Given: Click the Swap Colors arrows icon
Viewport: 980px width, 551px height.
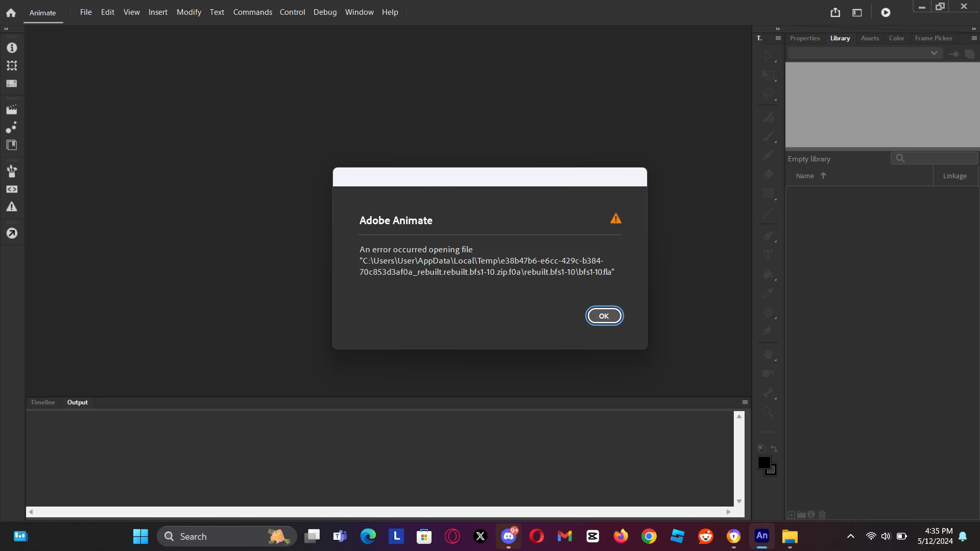Looking at the screenshot, I should tap(774, 449).
